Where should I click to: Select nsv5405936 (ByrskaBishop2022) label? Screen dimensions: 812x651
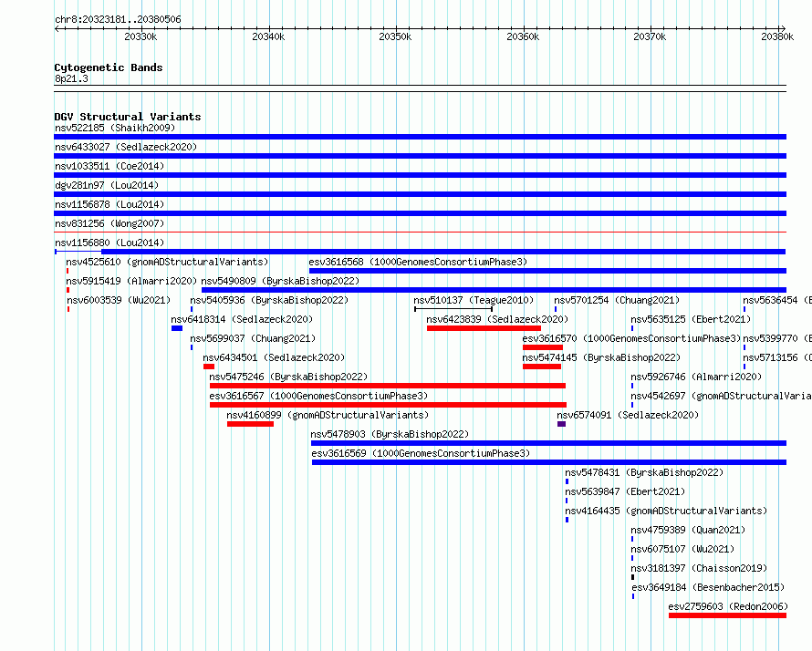[269, 300]
